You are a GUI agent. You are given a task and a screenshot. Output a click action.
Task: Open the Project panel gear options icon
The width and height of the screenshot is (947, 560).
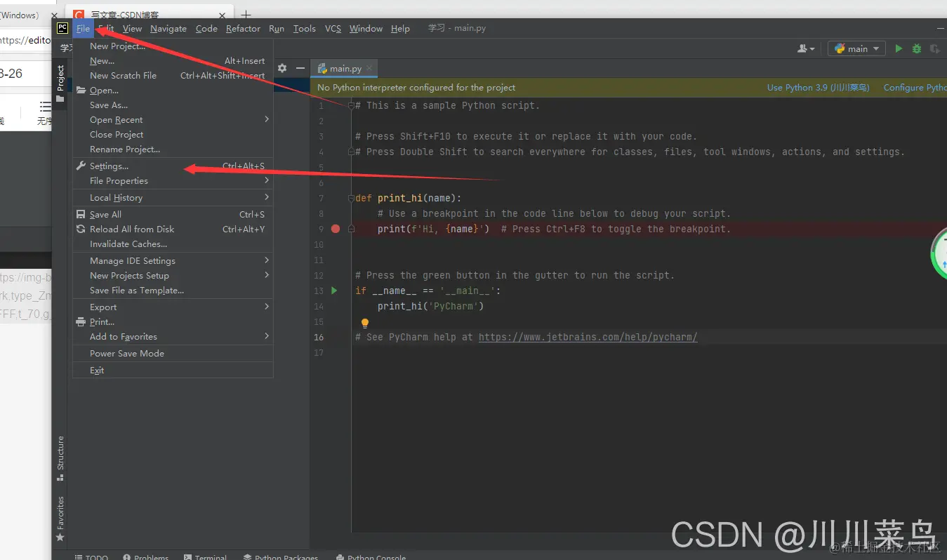282,68
